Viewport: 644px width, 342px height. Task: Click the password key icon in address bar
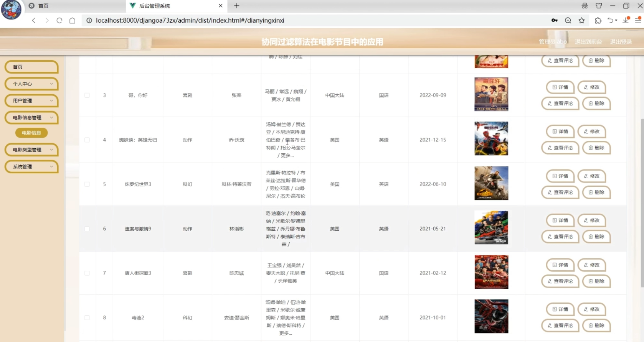coord(555,20)
